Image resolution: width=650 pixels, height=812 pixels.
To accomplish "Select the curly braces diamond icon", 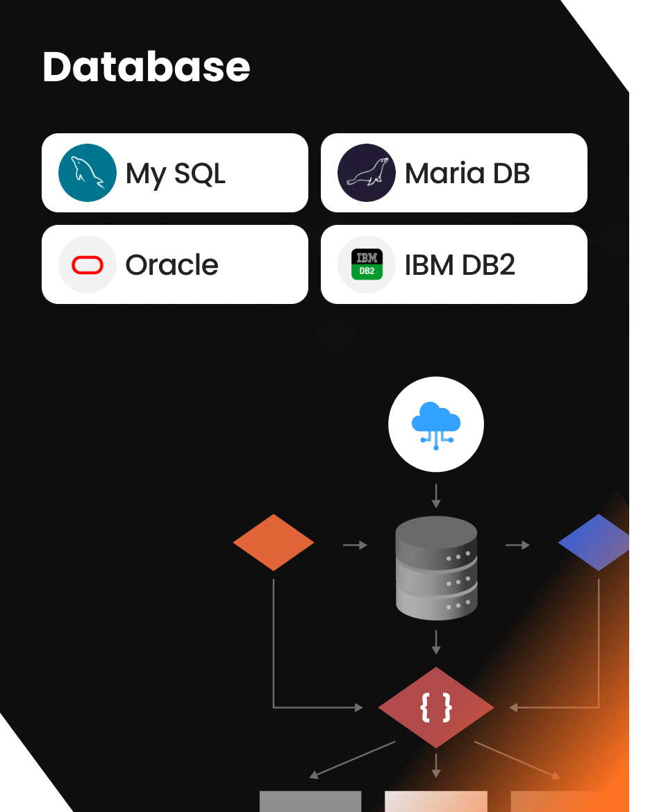I will pos(436,707).
